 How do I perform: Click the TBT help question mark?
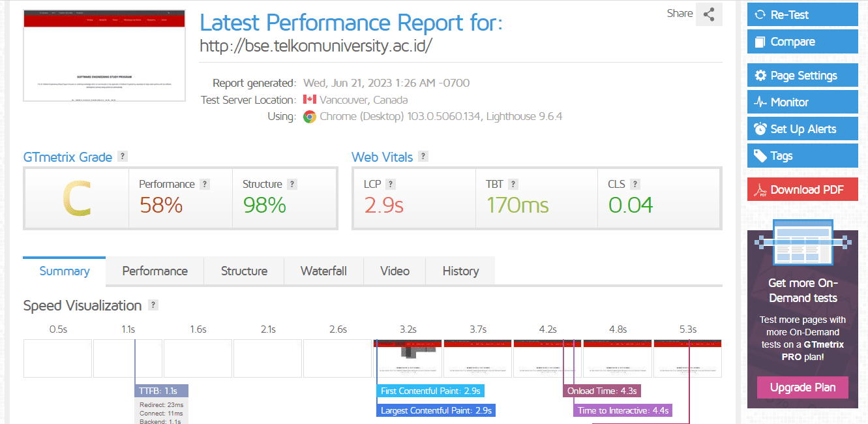click(x=513, y=184)
